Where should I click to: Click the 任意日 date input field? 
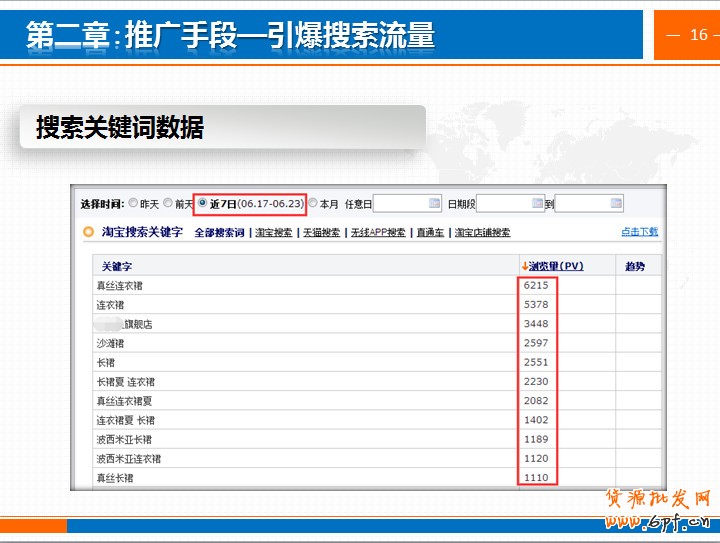tap(400, 203)
